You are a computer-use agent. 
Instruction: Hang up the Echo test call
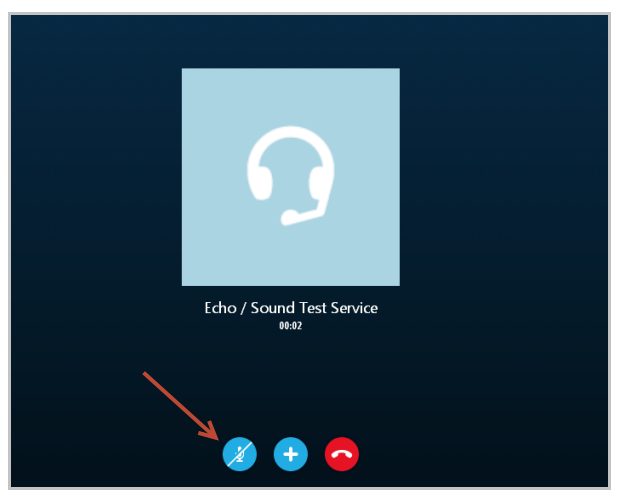(x=342, y=454)
